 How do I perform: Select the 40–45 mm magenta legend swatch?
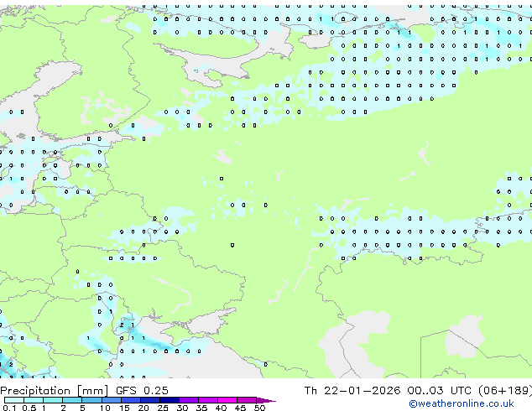point(227,400)
